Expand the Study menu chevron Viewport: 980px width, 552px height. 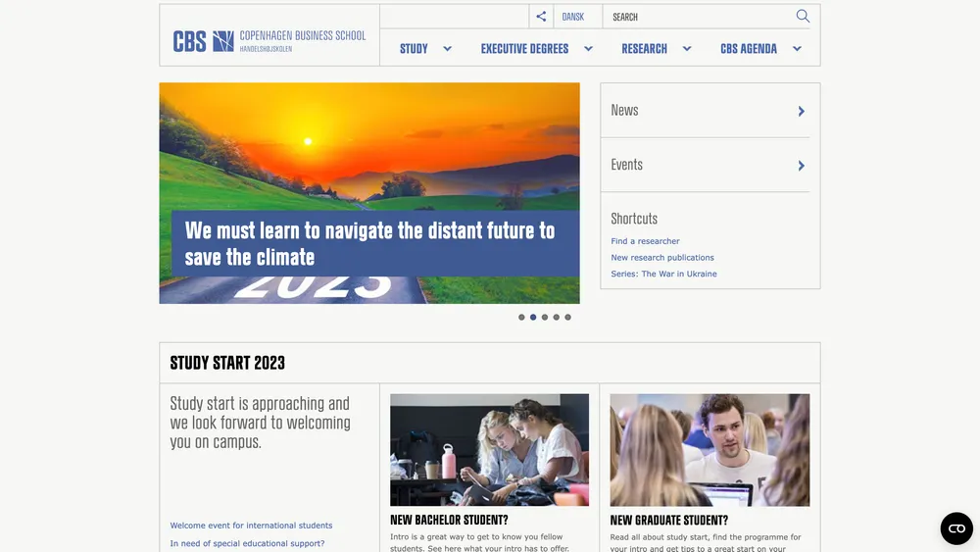(x=448, y=49)
